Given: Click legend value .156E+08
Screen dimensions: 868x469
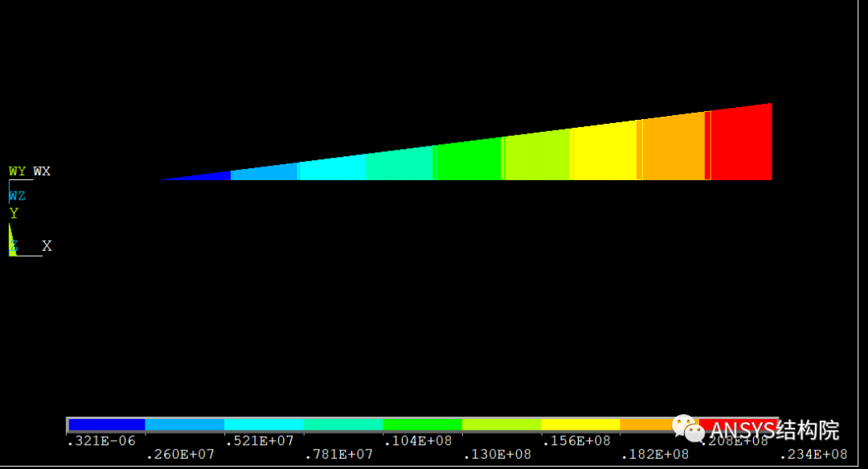Looking at the screenshot, I should coord(575,441).
